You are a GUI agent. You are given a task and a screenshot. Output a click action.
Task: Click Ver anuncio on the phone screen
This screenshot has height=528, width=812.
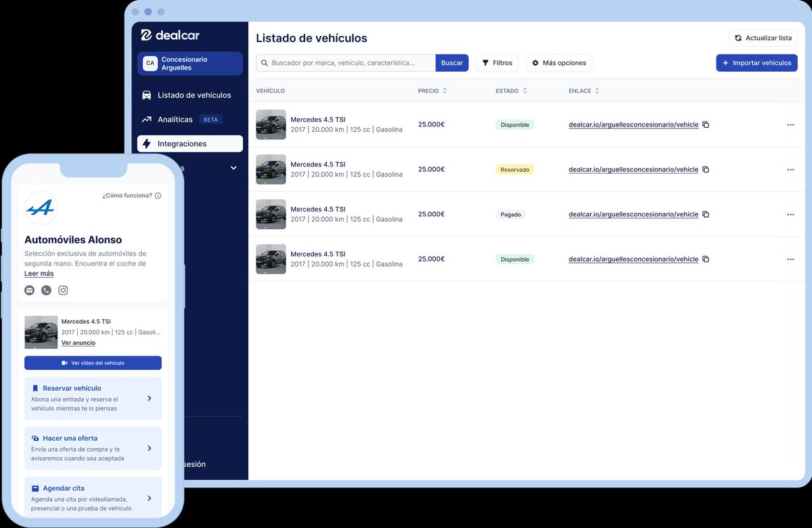point(78,343)
